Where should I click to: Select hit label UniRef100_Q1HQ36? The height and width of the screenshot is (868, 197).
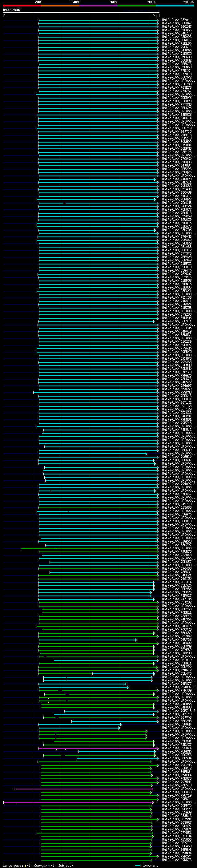tap(177, 162)
